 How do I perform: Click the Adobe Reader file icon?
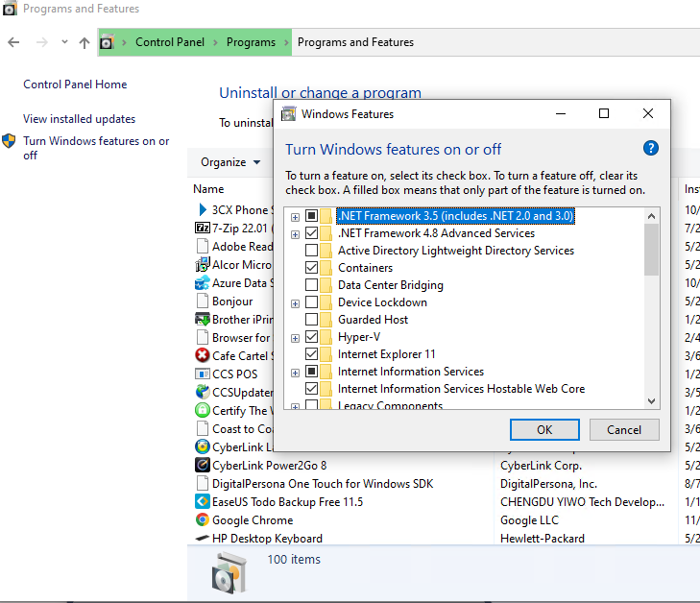click(x=203, y=247)
